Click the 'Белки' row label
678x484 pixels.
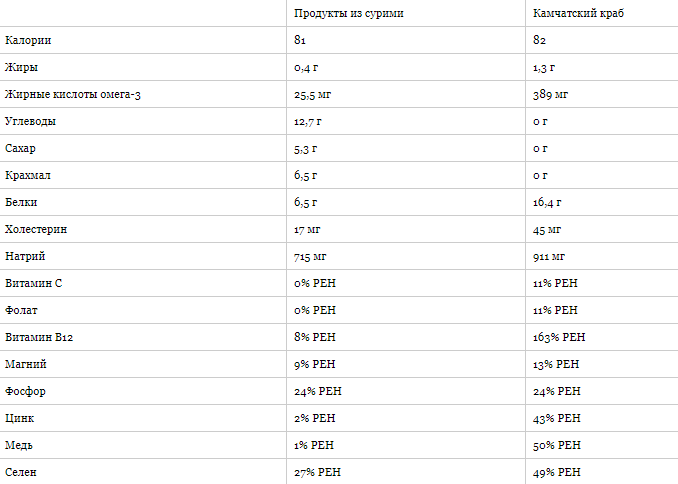(21, 203)
